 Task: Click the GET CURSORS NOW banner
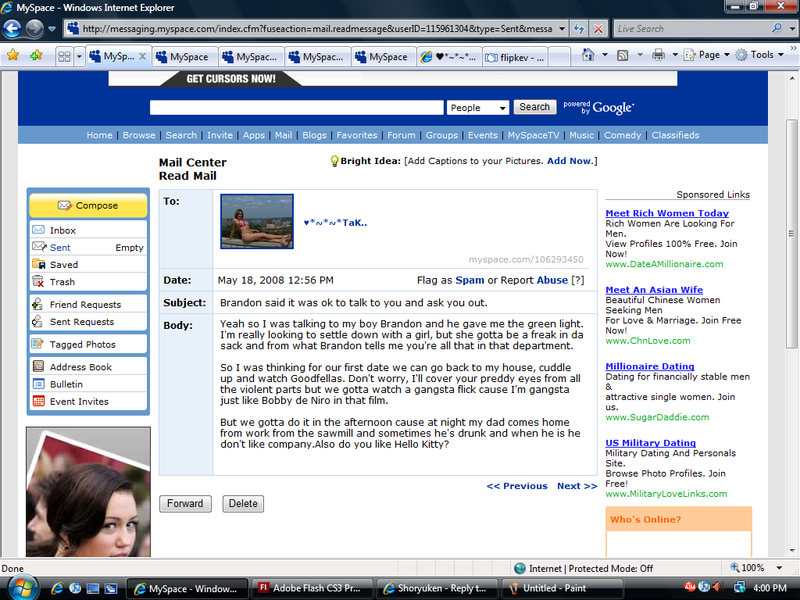click(231, 79)
